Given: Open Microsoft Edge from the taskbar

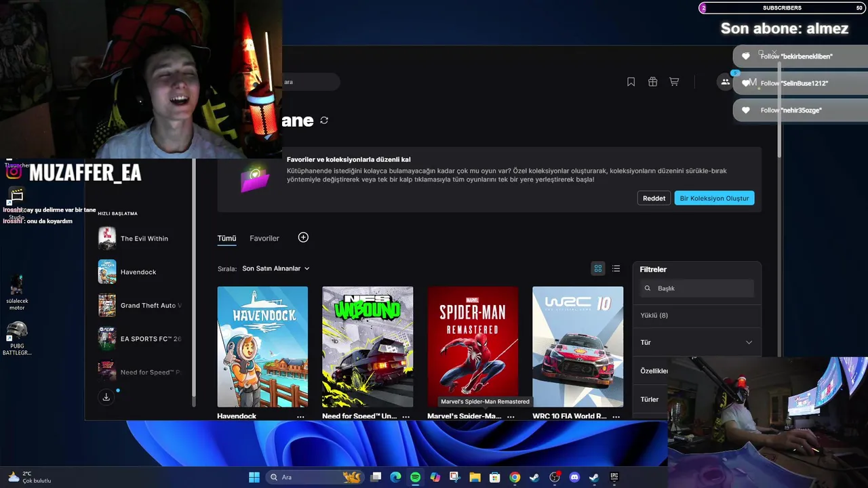Looking at the screenshot, I should 395,477.
